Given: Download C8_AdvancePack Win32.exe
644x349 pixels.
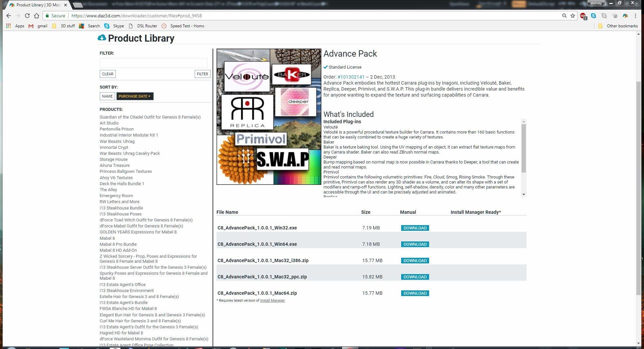Looking at the screenshot, I should pyautogui.click(x=415, y=228).
